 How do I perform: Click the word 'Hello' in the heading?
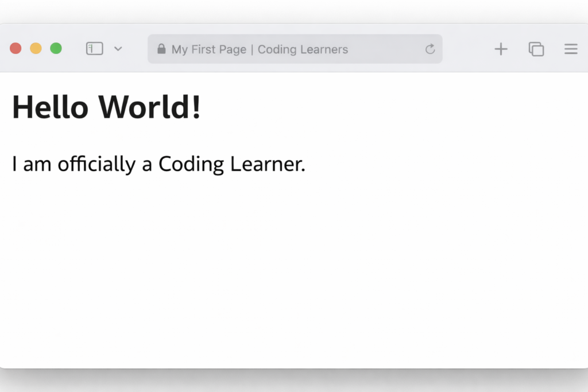[50, 107]
